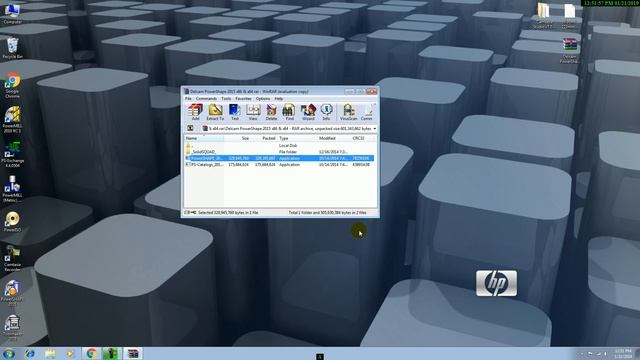Expand the archive path dropdown arrow

[375, 129]
